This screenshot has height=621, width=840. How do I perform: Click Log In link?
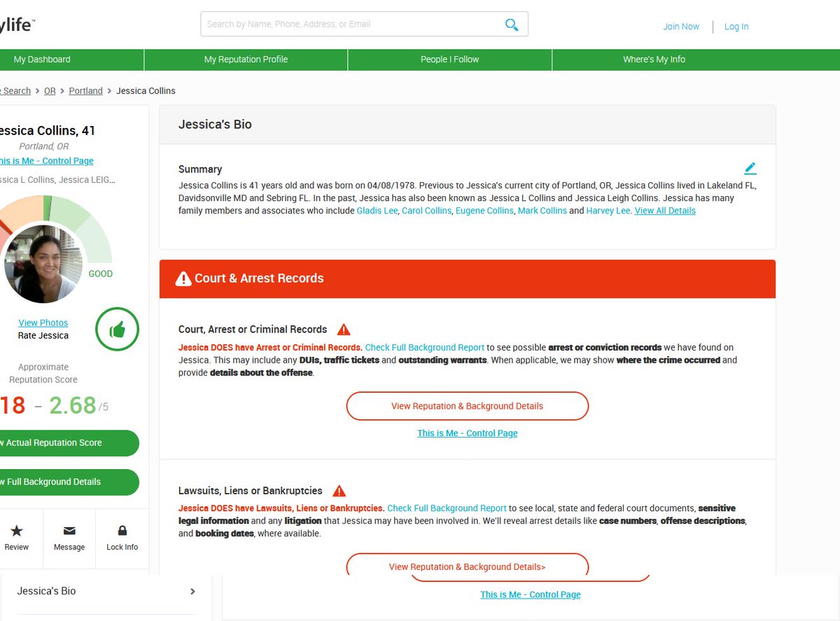tap(736, 27)
